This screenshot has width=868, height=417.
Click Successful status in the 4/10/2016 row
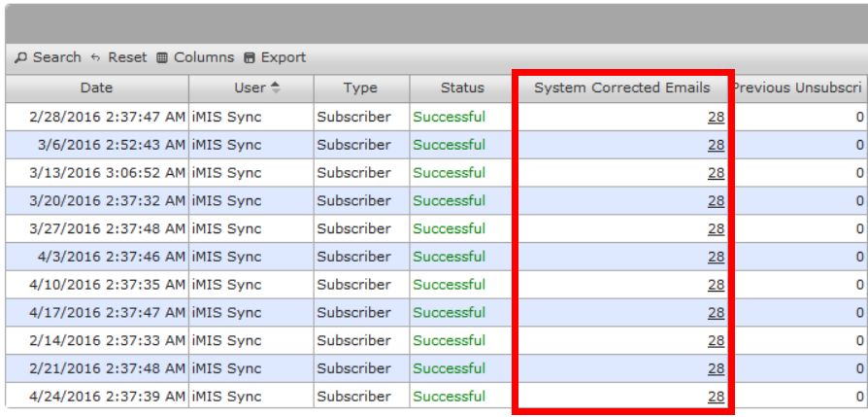[x=449, y=285]
